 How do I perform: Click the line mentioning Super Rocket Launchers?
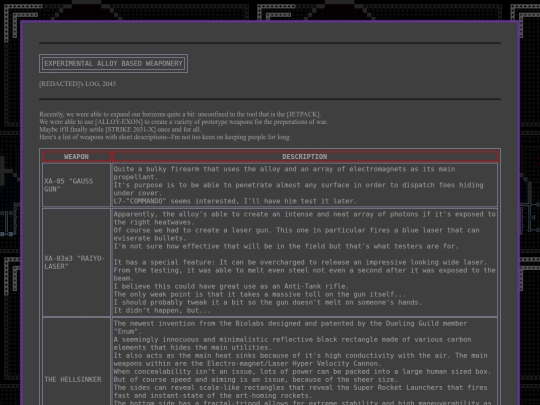(x=301, y=387)
